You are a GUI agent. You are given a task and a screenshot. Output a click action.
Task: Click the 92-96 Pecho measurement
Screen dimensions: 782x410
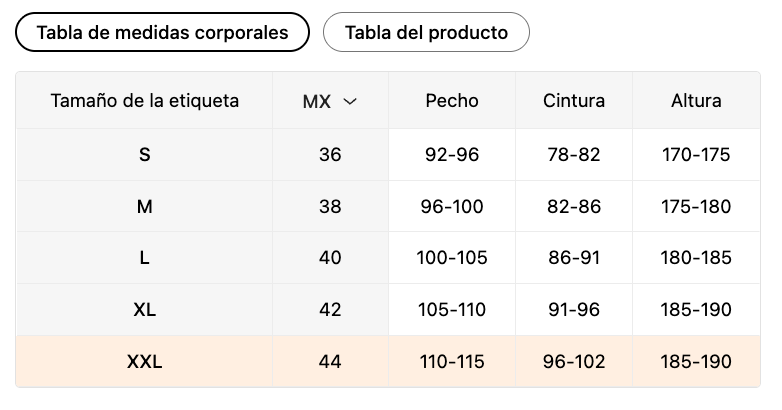pos(452,155)
